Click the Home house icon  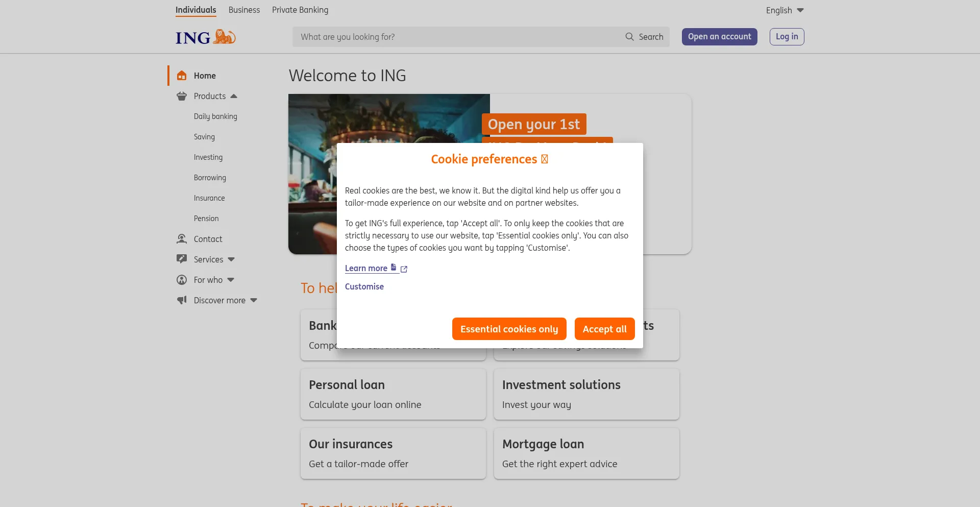click(182, 76)
